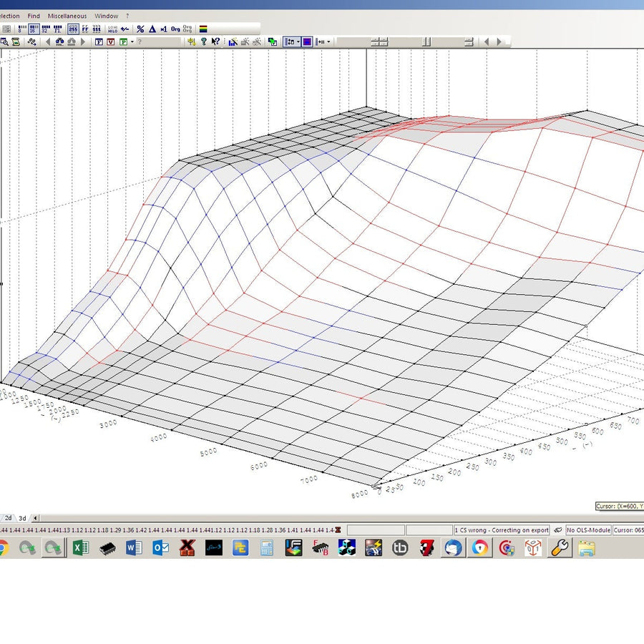This screenshot has width=644, height=644.
Task: Toggle the blue filled square button
Action: tap(307, 42)
